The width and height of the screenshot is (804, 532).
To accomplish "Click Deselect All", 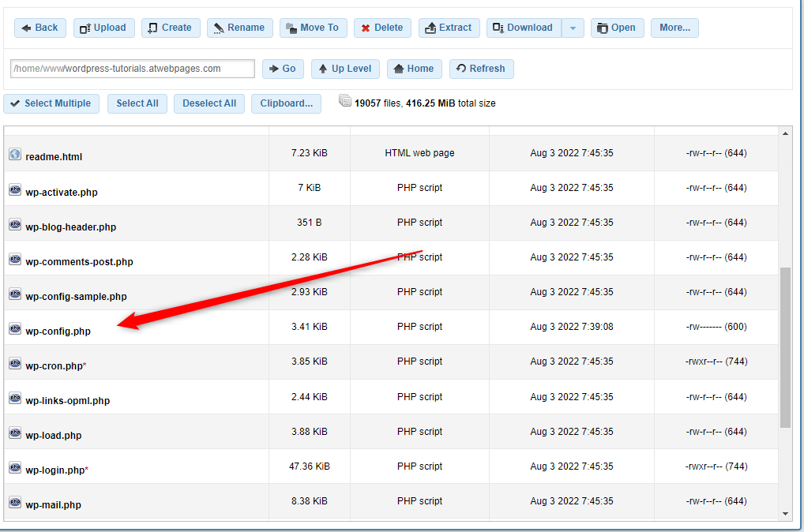I will 209,103.
